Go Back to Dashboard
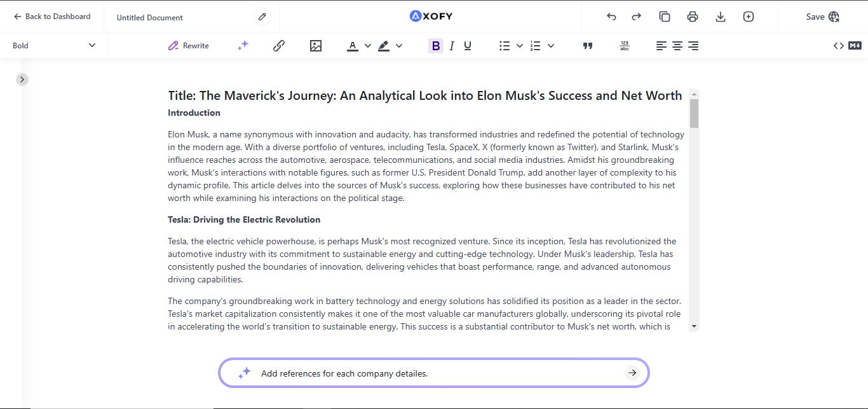Screen dimensions: 868x409 pos(52,17)
